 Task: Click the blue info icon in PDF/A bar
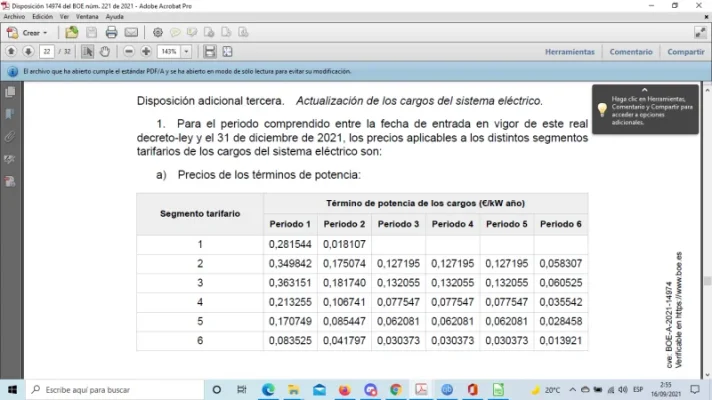tap(13, 72)
